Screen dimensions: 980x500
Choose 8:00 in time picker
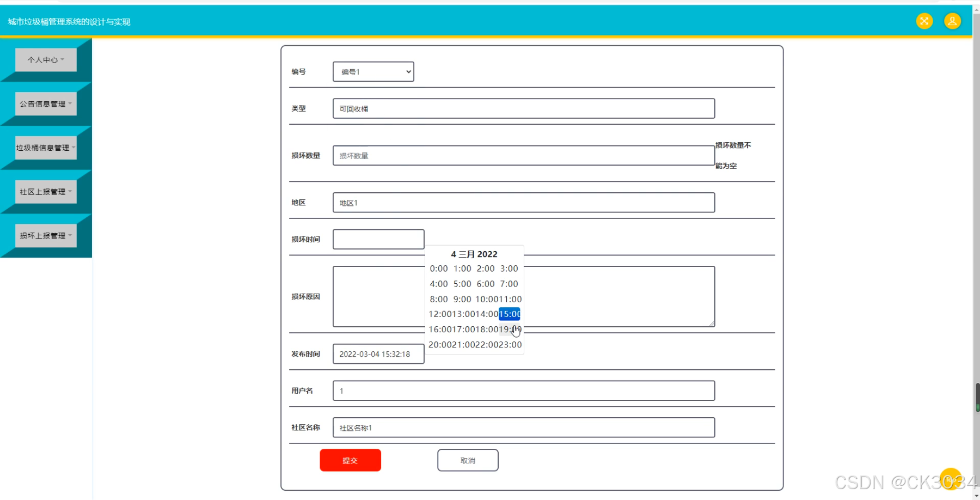[x=439, y=299]
